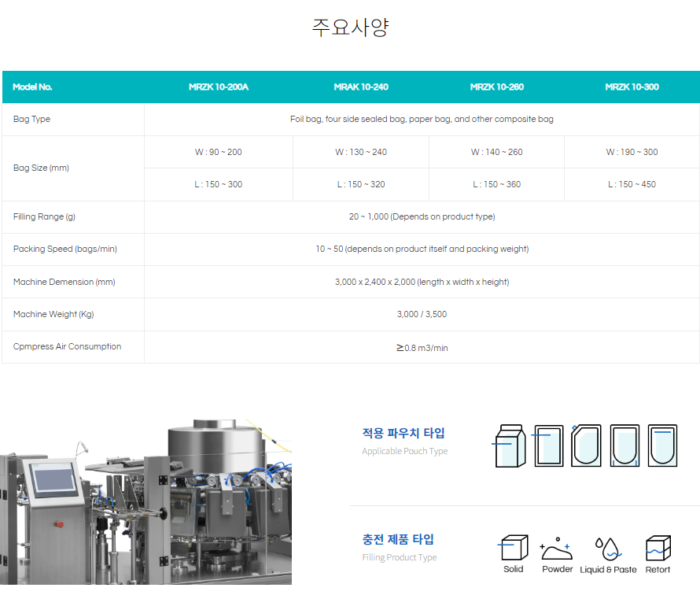Click the rounded-bottom pouch icon
Screen dimensions: 700x595
pos(662,445)
